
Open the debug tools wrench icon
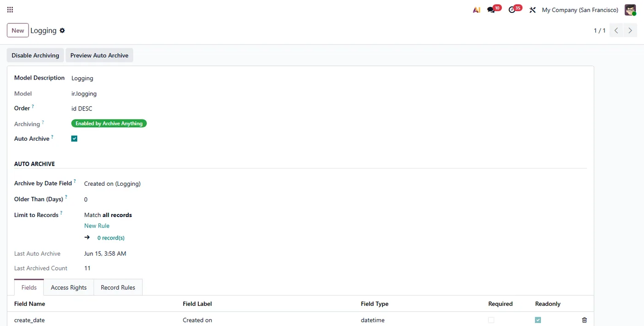[532, 10]
